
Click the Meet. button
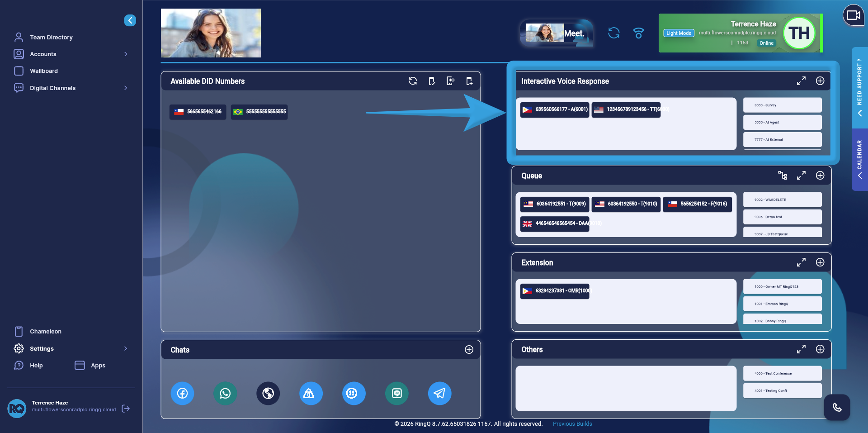click(x=557, y=33)
